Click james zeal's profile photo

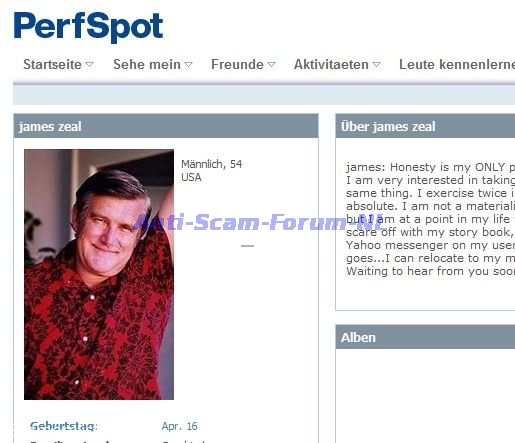(99, 274)
